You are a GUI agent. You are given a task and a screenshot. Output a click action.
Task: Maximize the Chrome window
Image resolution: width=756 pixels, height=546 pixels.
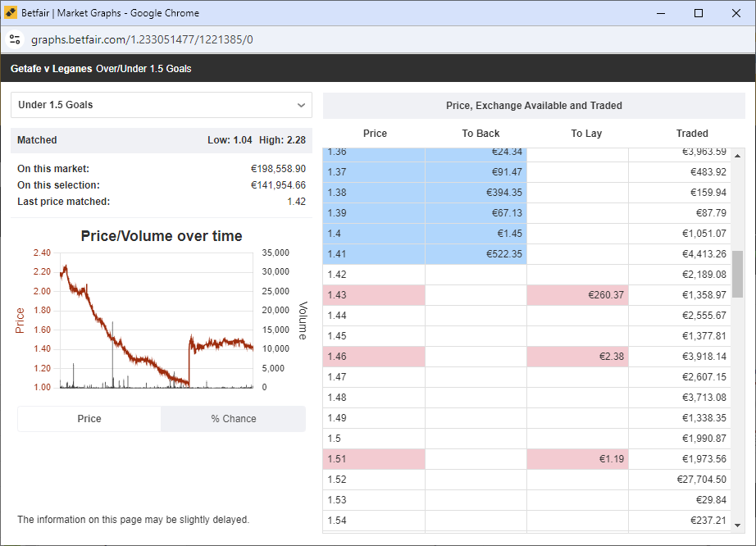(x=698, y=13)
